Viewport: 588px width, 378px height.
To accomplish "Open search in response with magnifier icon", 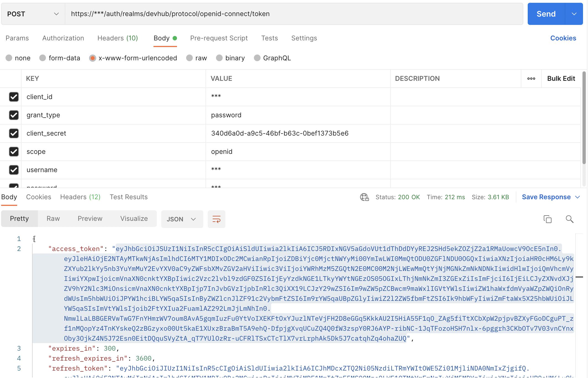I will pyautogui.click(x=569, y=219).
